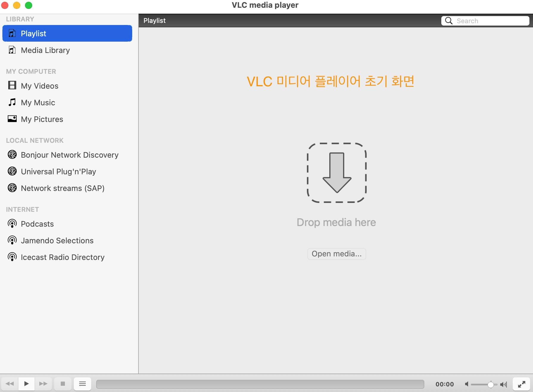Click the search magnifier icon

tap(449, 21)
